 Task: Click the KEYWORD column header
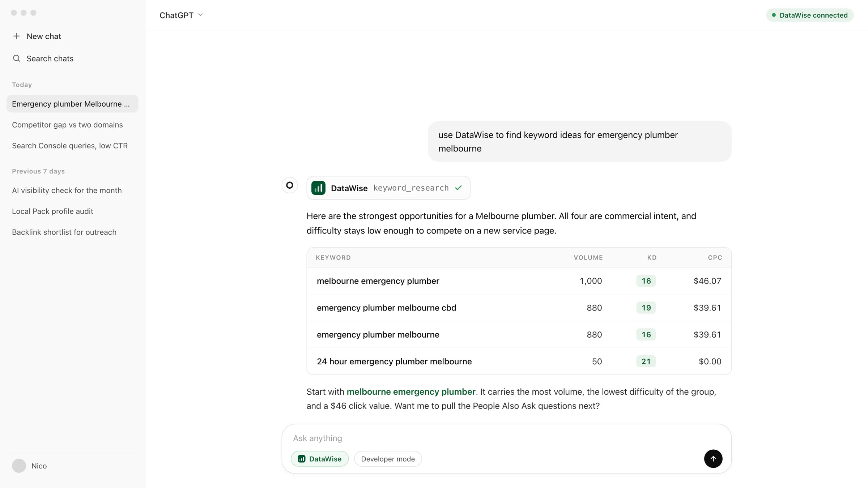click(x=333, y=257)
